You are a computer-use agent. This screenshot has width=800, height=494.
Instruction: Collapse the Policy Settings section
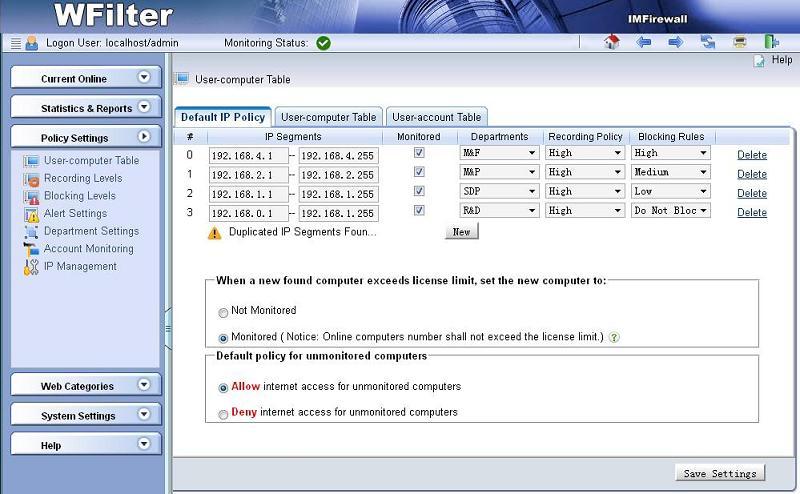pyautogui.click(x=86, y=137)
